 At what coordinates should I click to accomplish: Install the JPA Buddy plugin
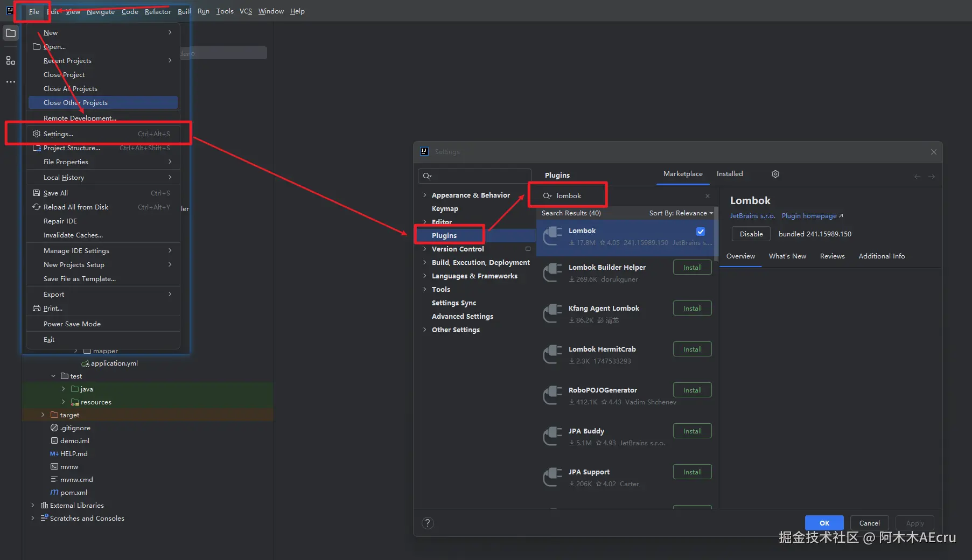(x=693, y=431)
